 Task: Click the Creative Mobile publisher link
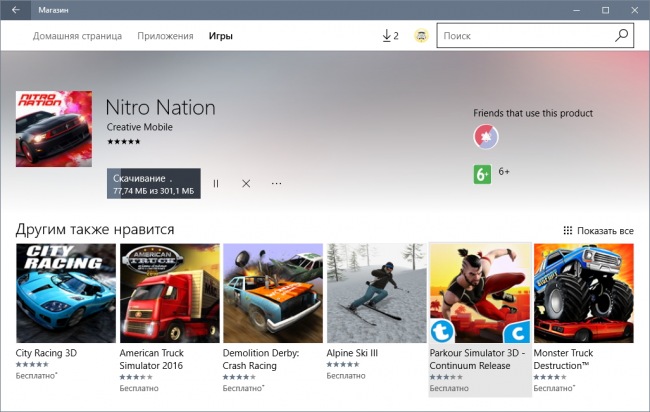[x=140, y=127]
